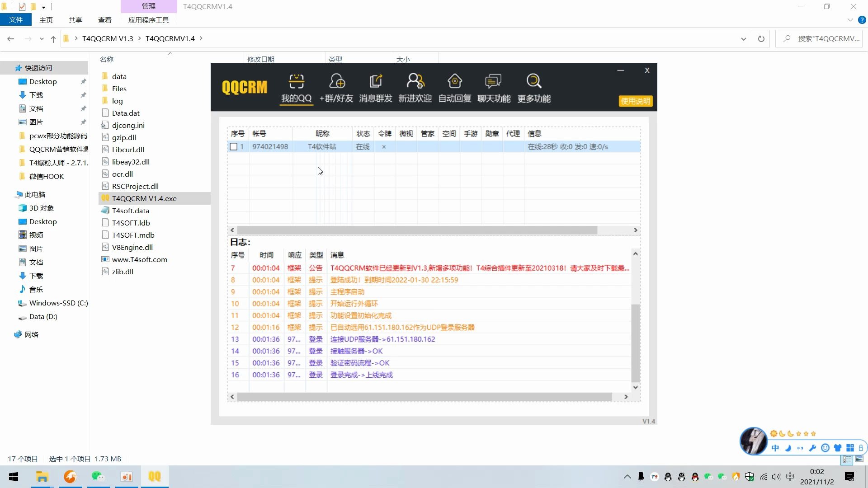Switch to the 共享 ribbon tab
The height and width of the screenshot is (488, 868).
(x=75, y=20)
